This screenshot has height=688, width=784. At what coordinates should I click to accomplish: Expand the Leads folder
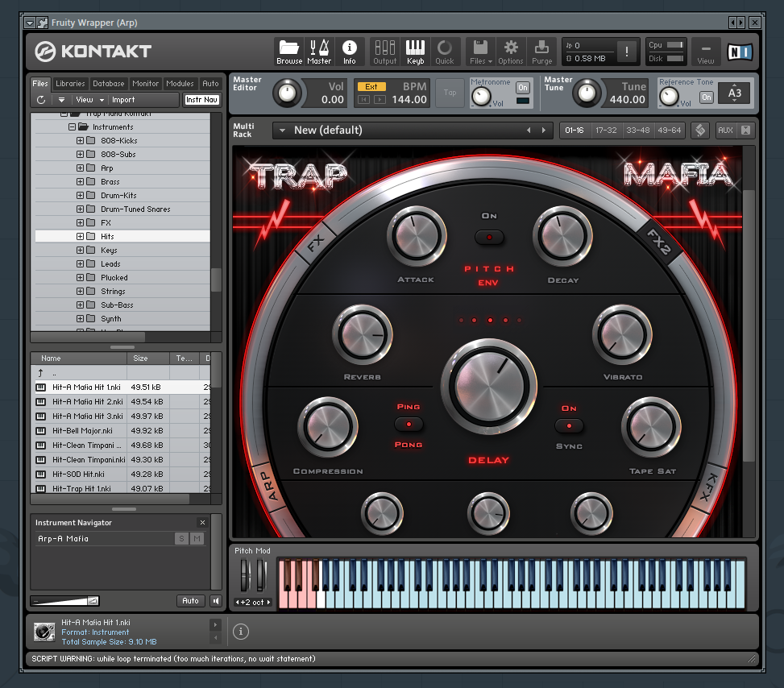pos(80,263)
